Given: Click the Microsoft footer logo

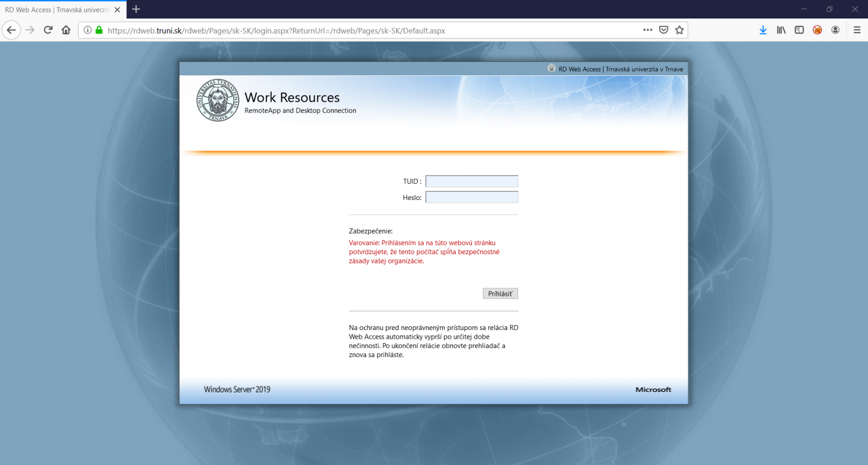Looking at the screenshot, I should 653,389.
